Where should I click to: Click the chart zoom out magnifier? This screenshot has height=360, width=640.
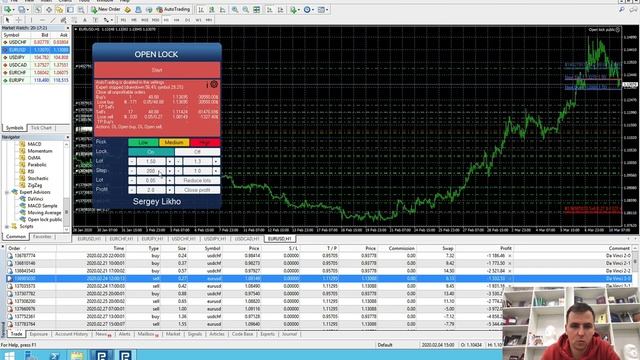tap(246, 9)
